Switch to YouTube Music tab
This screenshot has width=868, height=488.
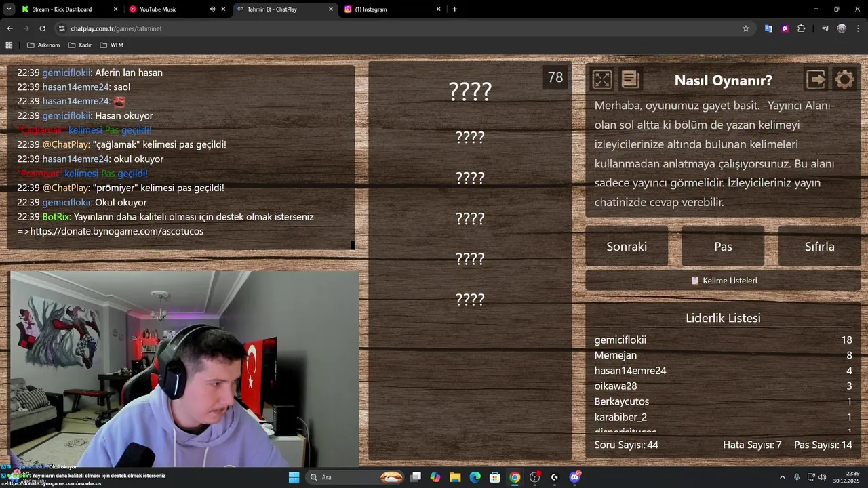tap(176, 9)
